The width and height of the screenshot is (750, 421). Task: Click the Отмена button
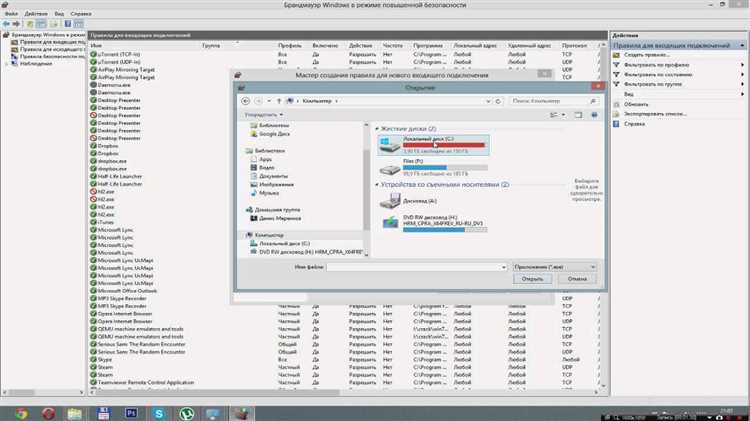coord(577,279)
